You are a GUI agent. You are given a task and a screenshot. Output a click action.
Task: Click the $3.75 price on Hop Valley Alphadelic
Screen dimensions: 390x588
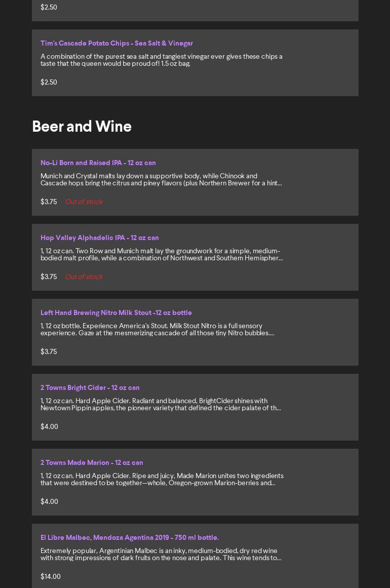pos(49,277)
